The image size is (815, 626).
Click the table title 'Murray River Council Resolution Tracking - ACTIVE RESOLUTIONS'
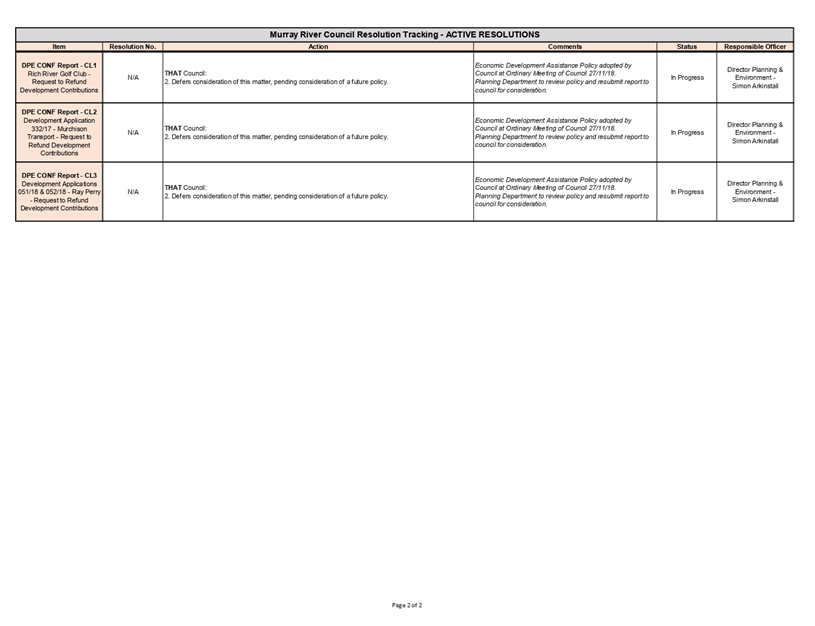pos(404,35)
